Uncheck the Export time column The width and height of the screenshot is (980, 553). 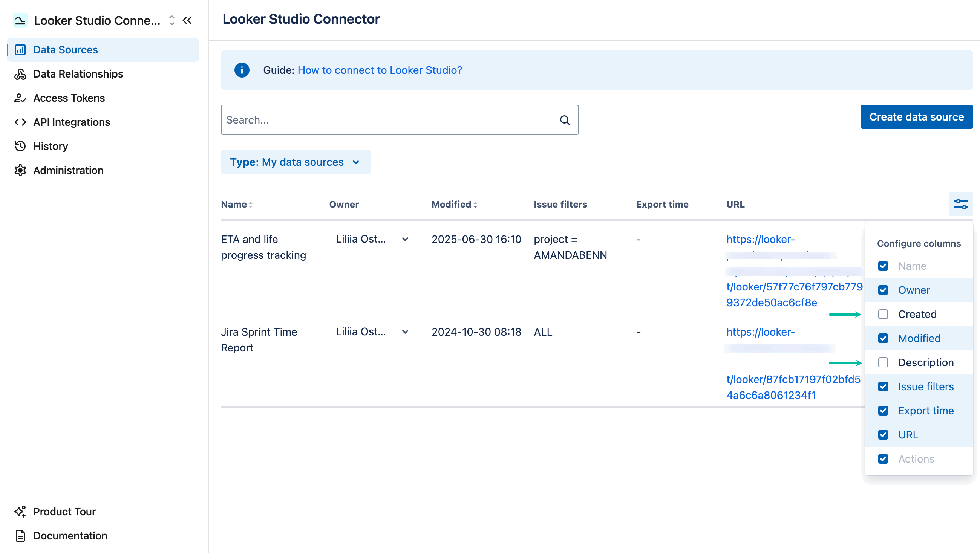pyautogui.click(x=883, y=411)
